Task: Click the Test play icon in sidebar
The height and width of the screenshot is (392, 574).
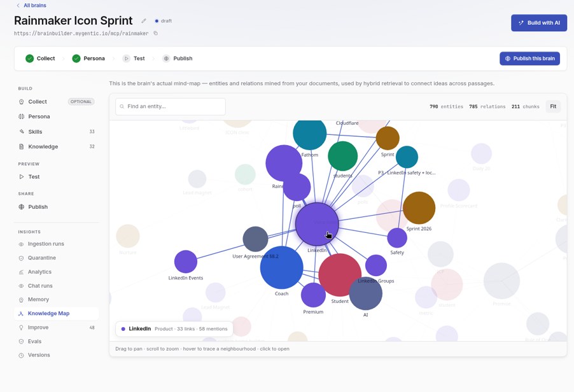Action: pos(21,177)
